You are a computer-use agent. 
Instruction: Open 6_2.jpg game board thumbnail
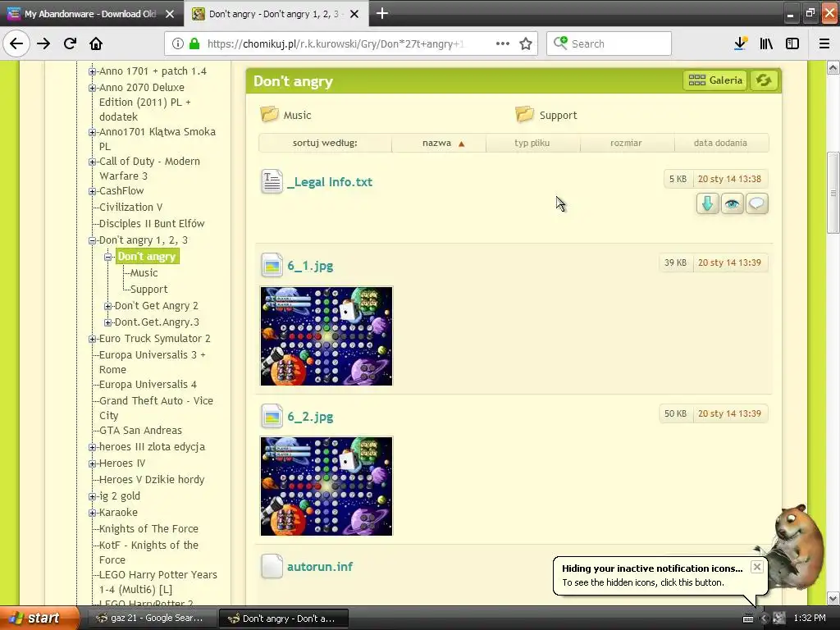click(x=326, y=486)
